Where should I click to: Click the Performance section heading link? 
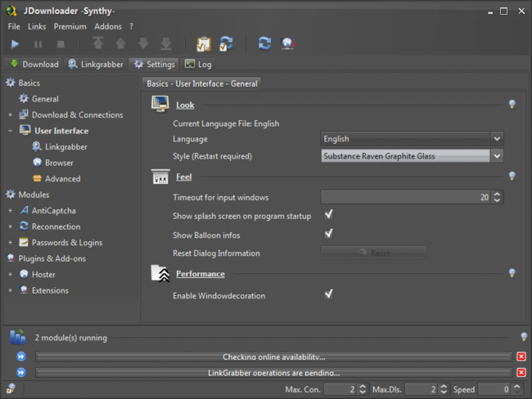201,274
